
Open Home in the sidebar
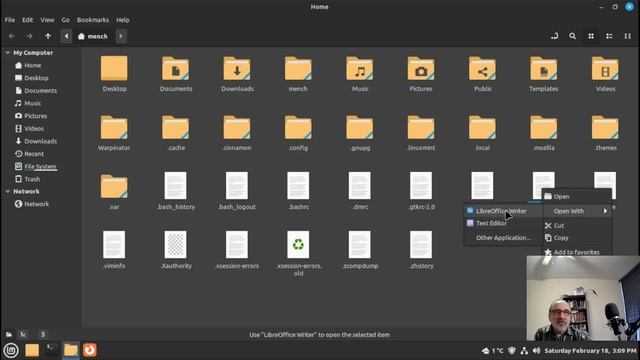(x=33, y=65)
